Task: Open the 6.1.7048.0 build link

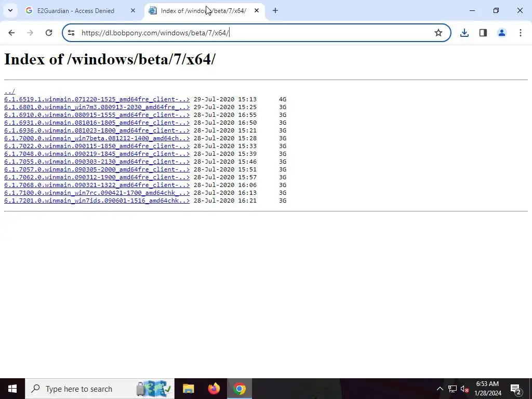Action: point(97,154)
